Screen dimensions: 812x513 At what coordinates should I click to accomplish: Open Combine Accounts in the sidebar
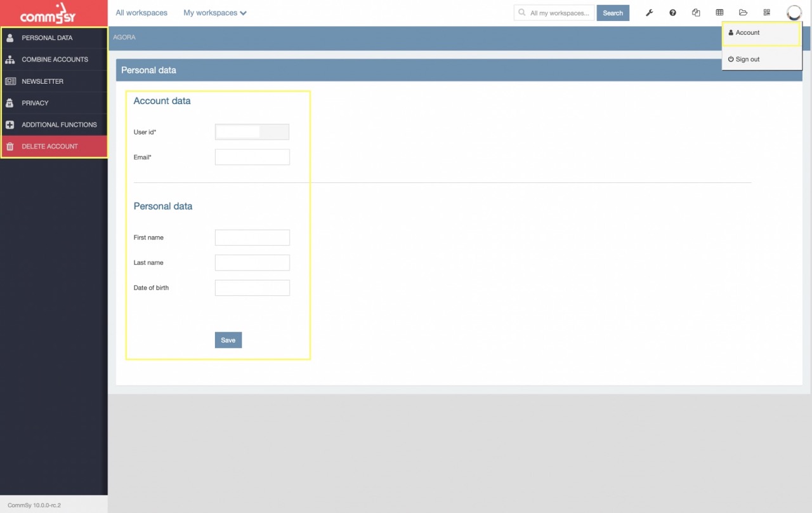click(55, 60)
